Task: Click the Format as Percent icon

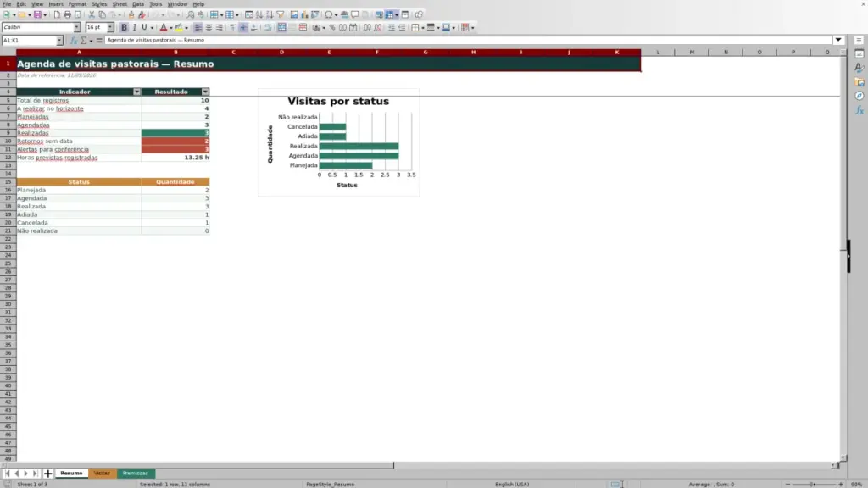Action: (332, 27)
